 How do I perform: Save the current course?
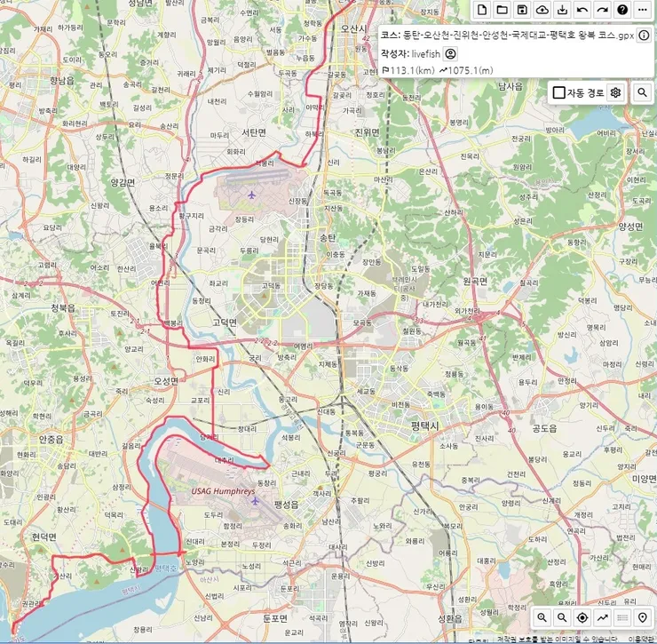pos(522,10)
